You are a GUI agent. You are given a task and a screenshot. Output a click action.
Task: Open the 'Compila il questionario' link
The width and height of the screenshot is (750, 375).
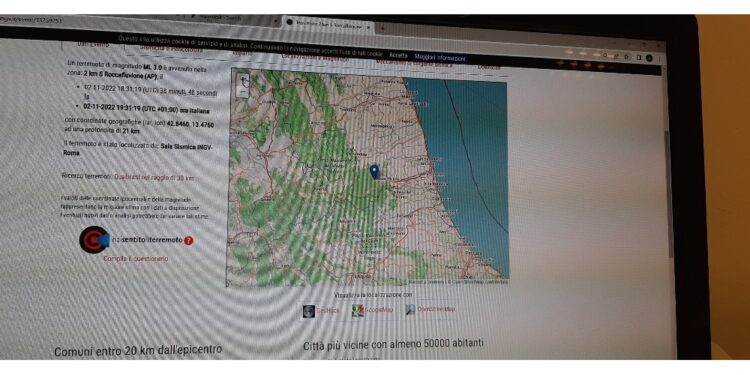point(136,258)
